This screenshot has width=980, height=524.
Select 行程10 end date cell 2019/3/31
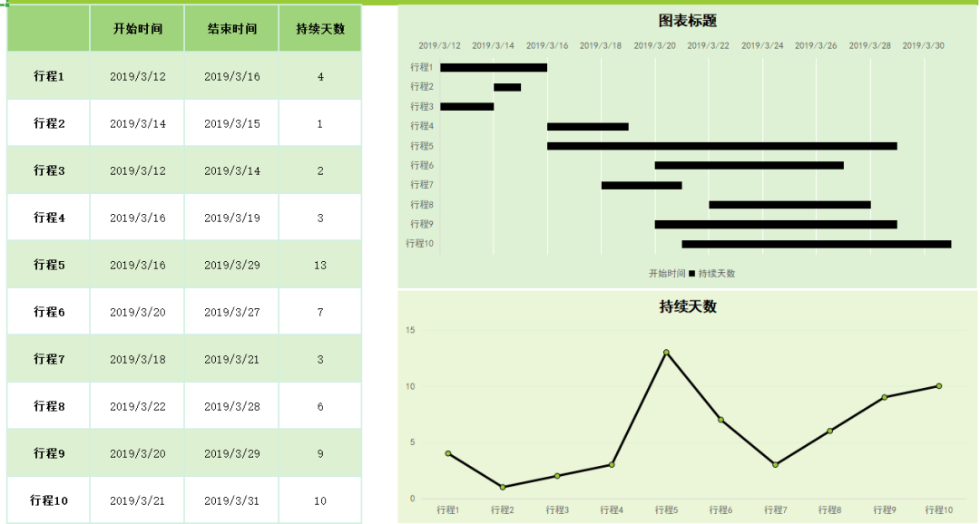coord(232,500)
